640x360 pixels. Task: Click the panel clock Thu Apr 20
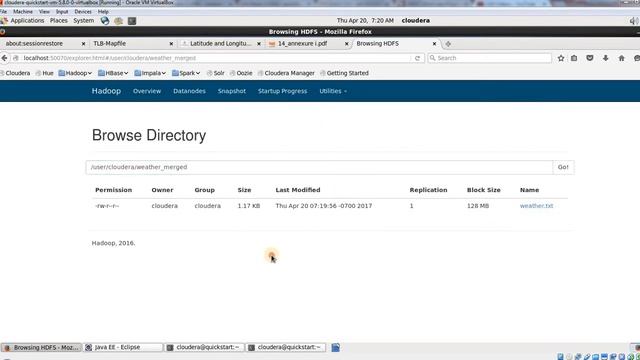[x=365, y=20]
